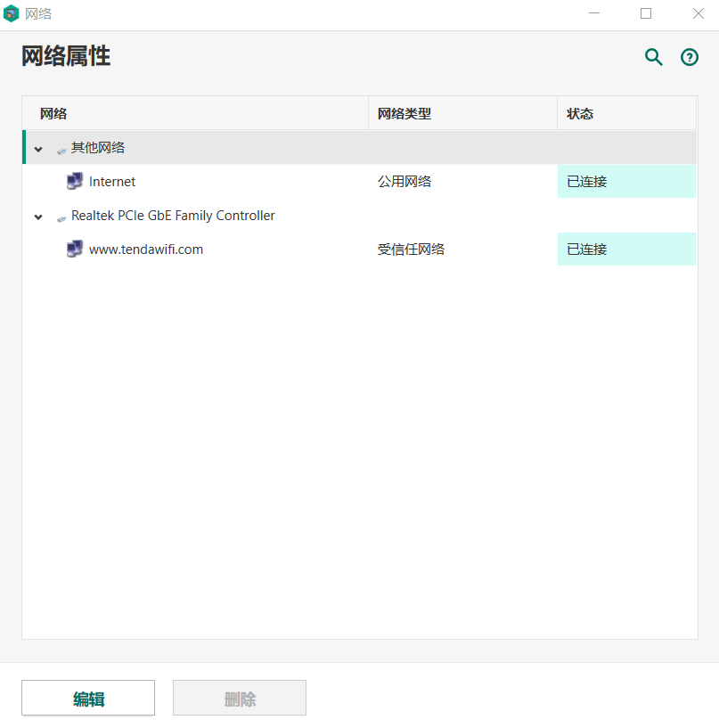Sort by the 状态 column header

[x=626, y=113]
